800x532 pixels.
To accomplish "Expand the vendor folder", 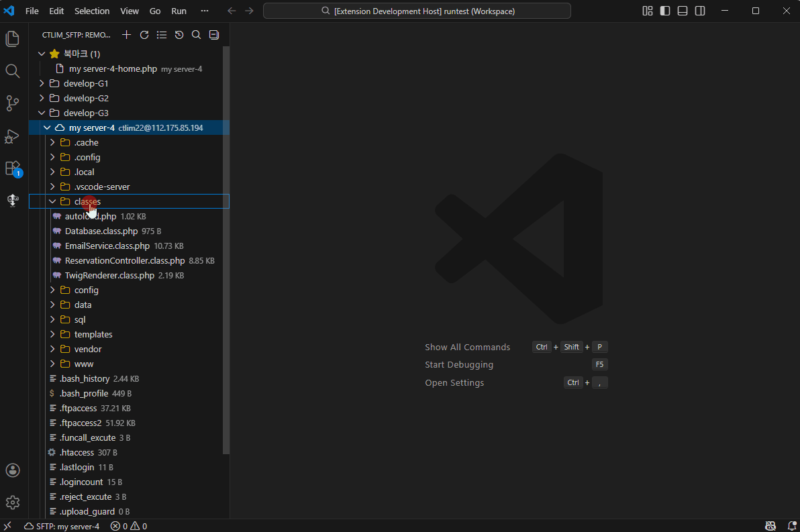I will (129, 349).
